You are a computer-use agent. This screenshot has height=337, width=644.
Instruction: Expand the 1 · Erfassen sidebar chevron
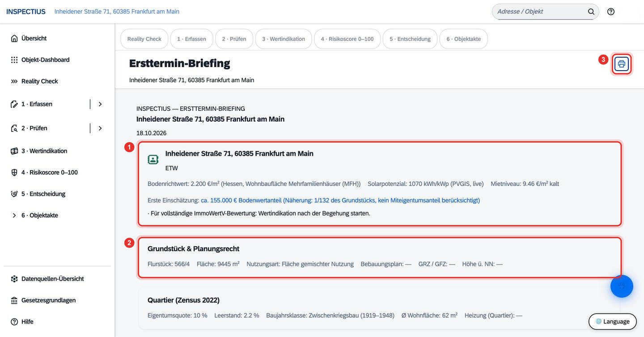100,104
